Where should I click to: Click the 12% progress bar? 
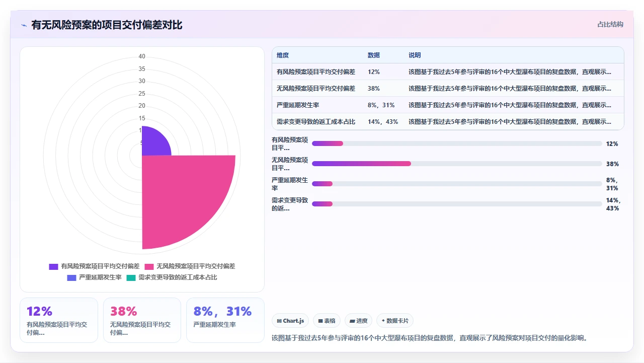pos(457,143)
